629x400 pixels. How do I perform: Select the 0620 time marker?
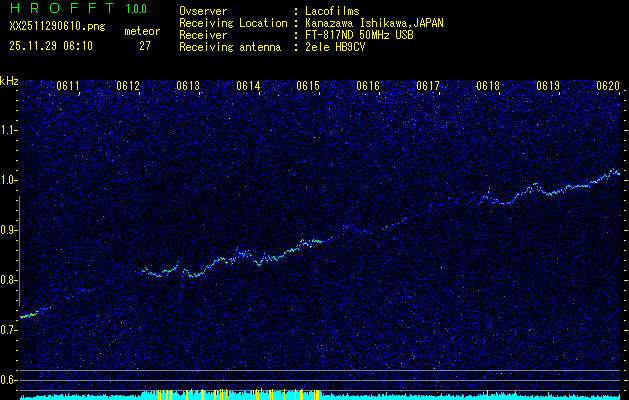pyautogui.click(x=608, y=87)
